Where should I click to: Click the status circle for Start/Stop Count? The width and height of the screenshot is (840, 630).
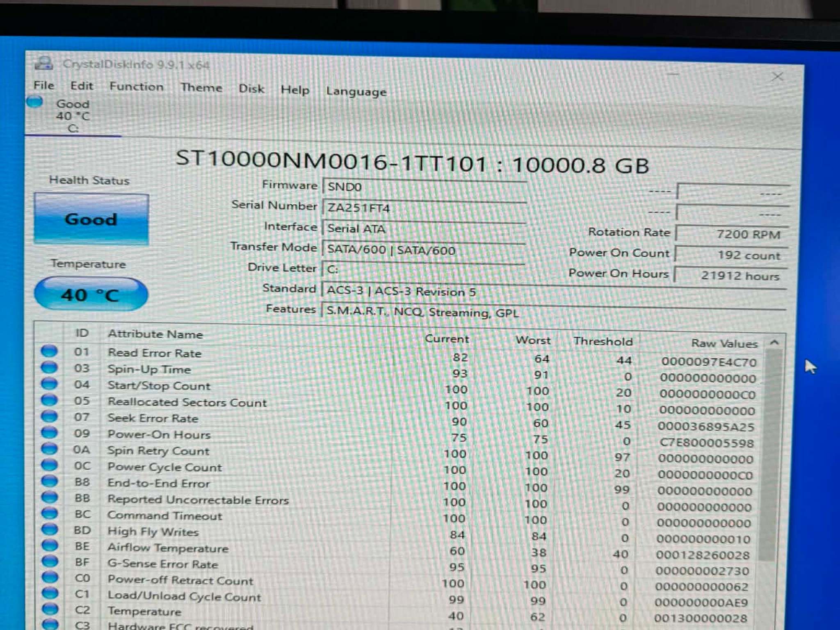pyautogui.click(x=49, y=383)
